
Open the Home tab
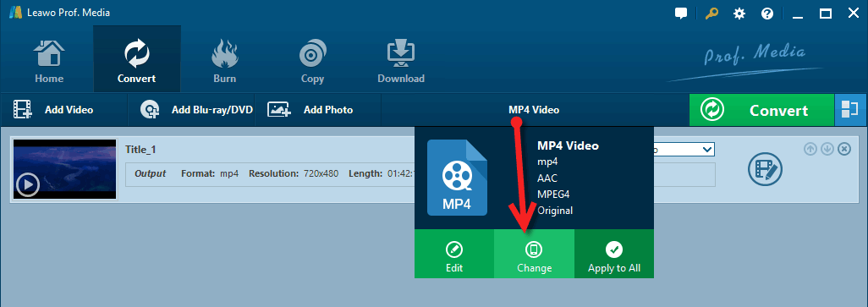tap(49, 59)
